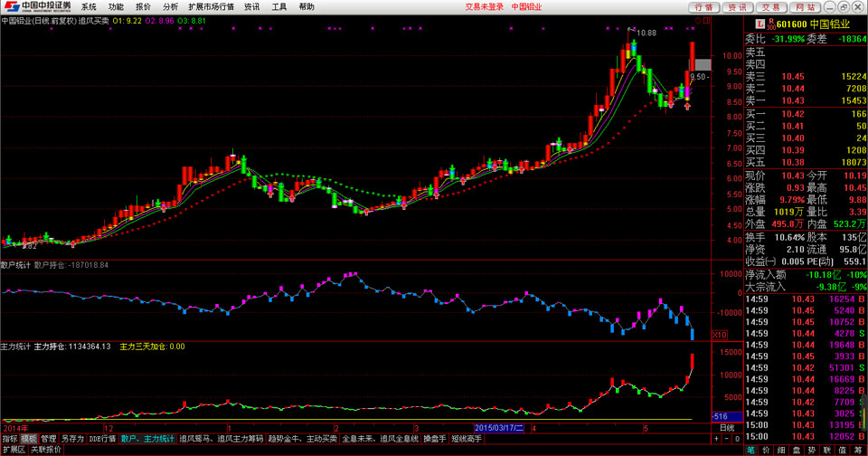Click the 中国铝业 title text in header
The image size is (868, 456).
[x=526, y=6]
